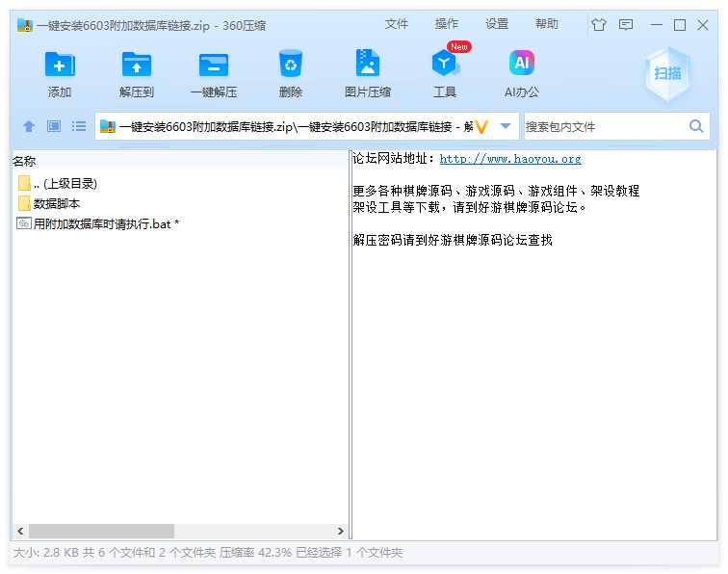Click the 名称 column header
This screenshot has width=728, height=574.
[x=24, y=161]
